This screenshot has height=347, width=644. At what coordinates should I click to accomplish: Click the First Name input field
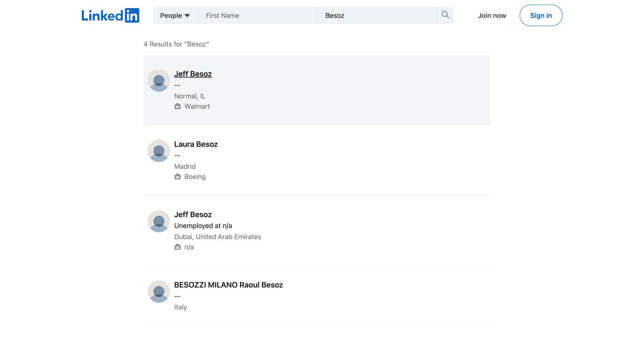(257, 15)
